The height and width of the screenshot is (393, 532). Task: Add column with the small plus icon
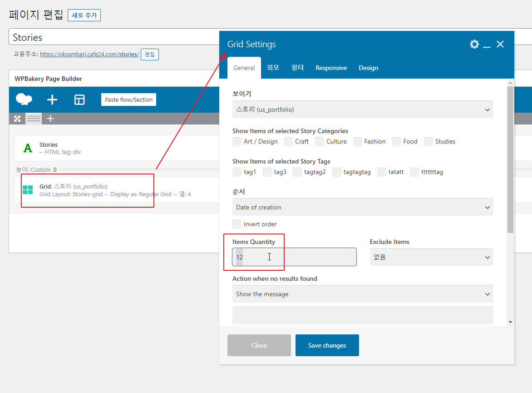[x=50, y=119]
